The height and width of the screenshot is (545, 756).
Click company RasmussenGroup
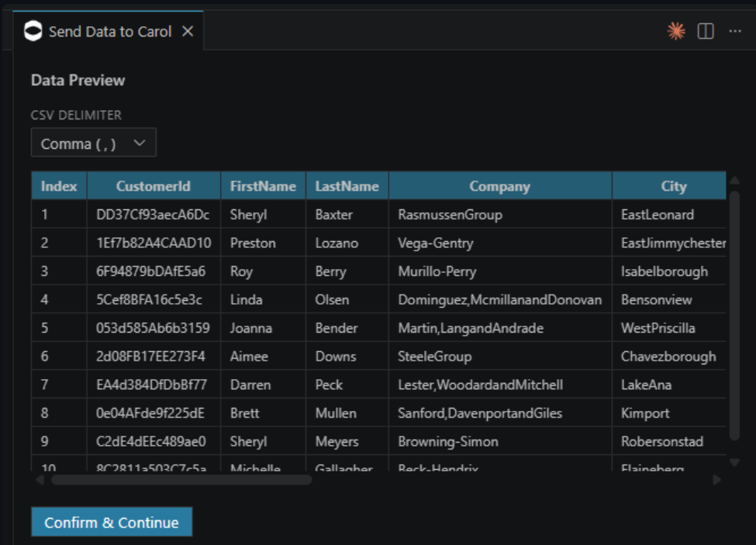pos(450,215)
